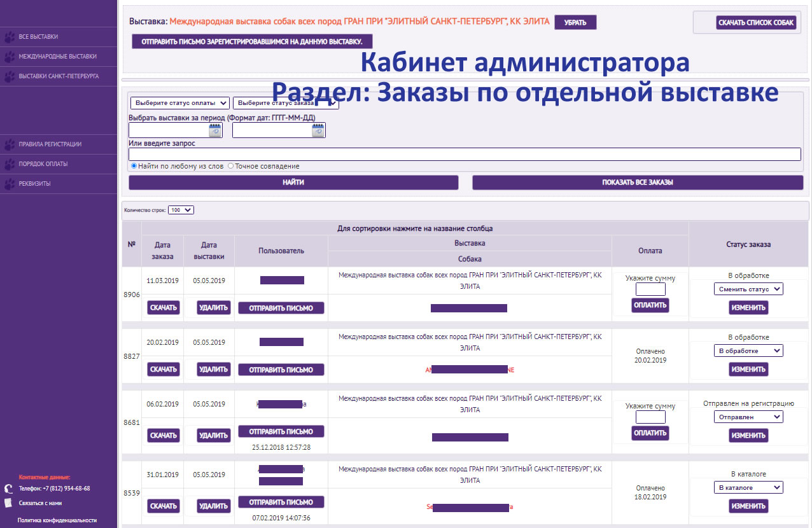The image size is (812, 528).
Task: Open status dropdown for order 8827
Action: coord(748,351)
